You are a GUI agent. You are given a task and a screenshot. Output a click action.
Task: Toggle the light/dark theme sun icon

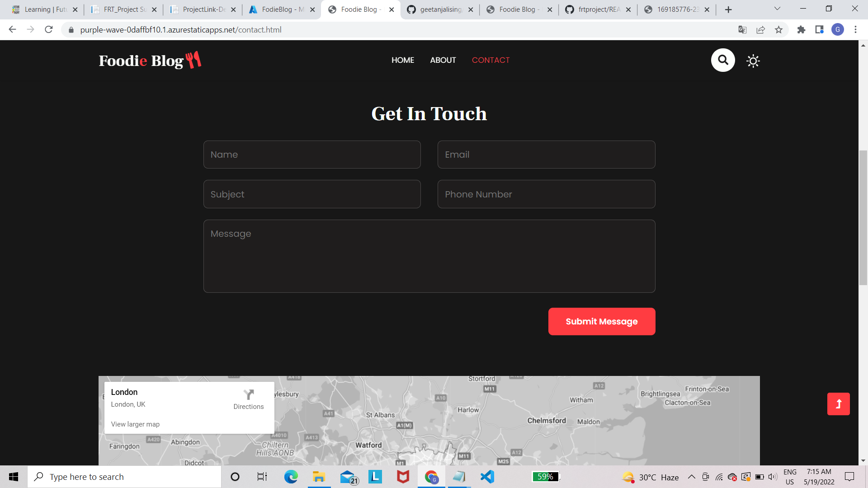click(753, 60)
